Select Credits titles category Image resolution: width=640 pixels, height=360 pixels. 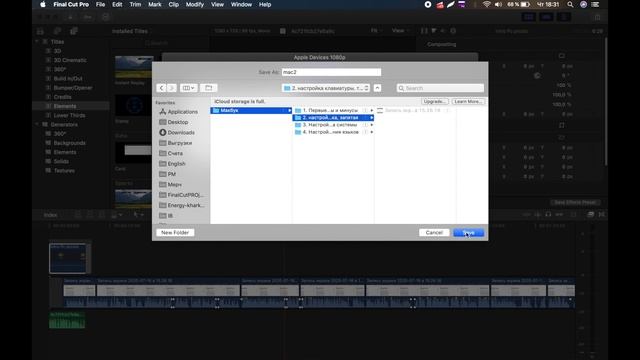62,97
